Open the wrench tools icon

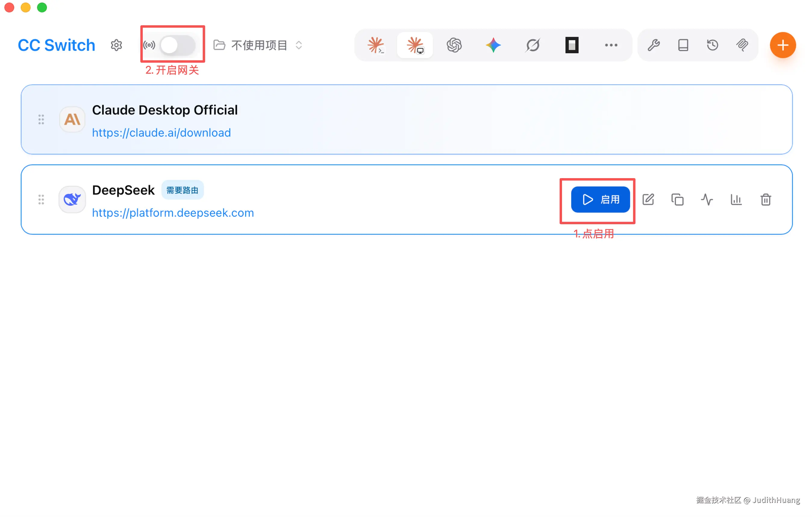tap(654, 45)
